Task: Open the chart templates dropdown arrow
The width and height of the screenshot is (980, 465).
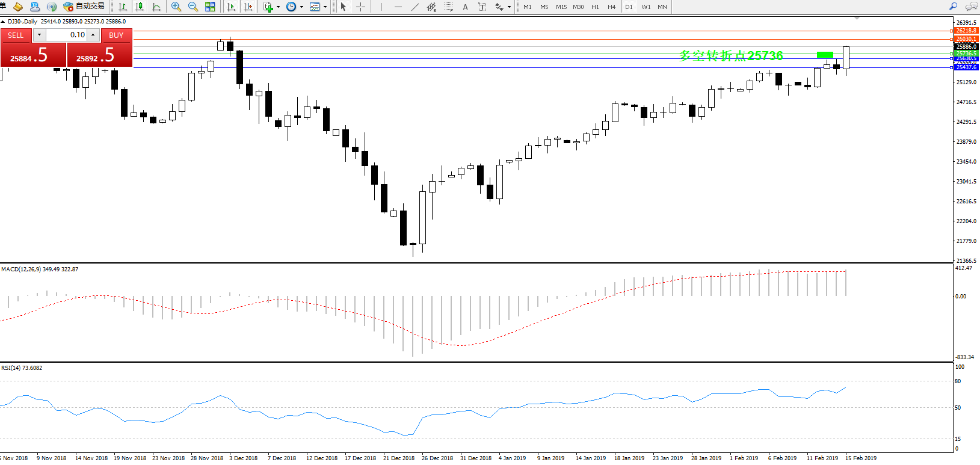Action: click(x=325, y=7)
